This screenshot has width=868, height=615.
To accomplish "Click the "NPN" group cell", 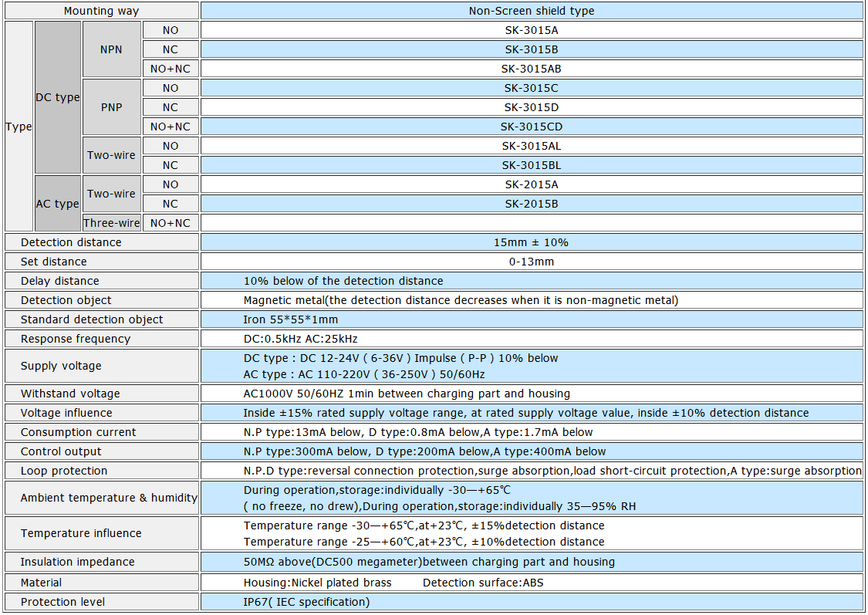I will pos(112,49).
